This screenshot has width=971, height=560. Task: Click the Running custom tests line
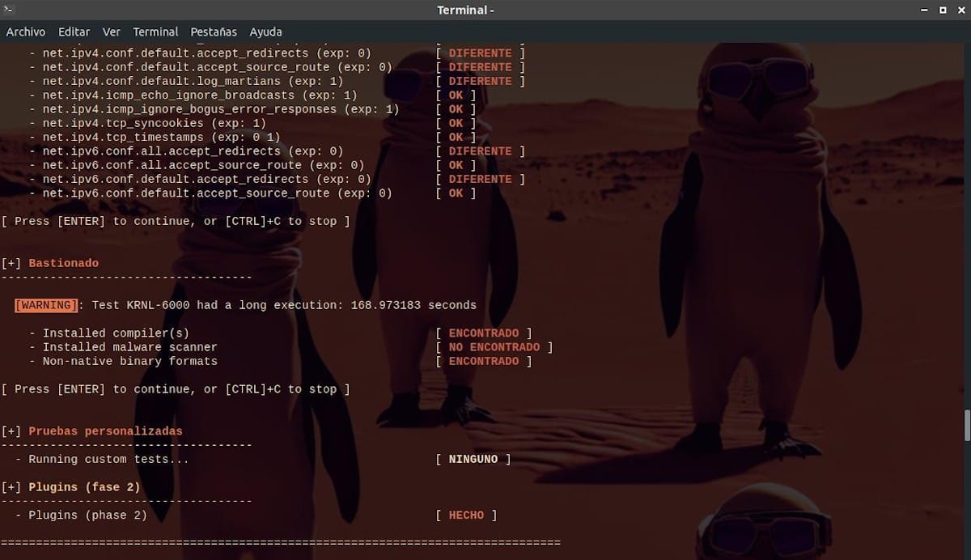pyautogui.click(x=102, y=459)
